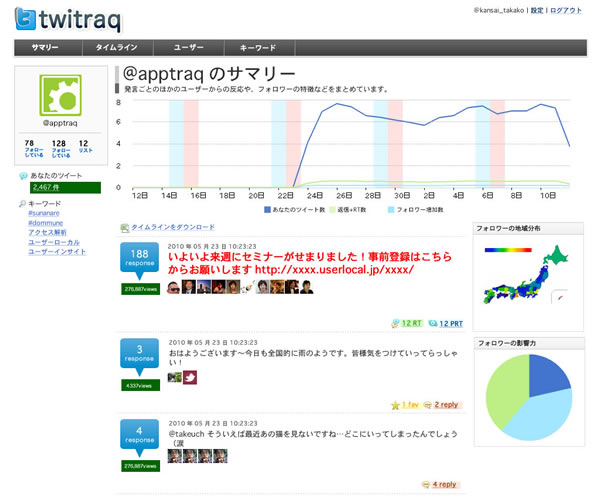
Task: Click the 4 reply link
Action: [x=444, y=484]
